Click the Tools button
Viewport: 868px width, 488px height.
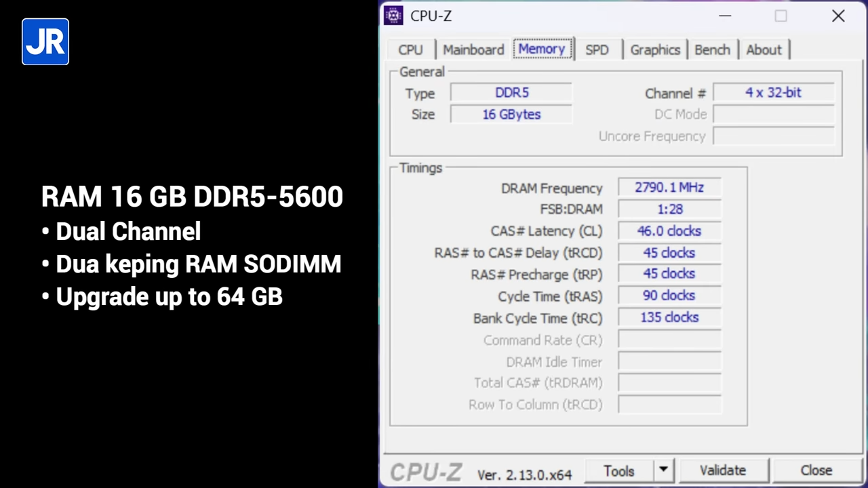point(619,470)
